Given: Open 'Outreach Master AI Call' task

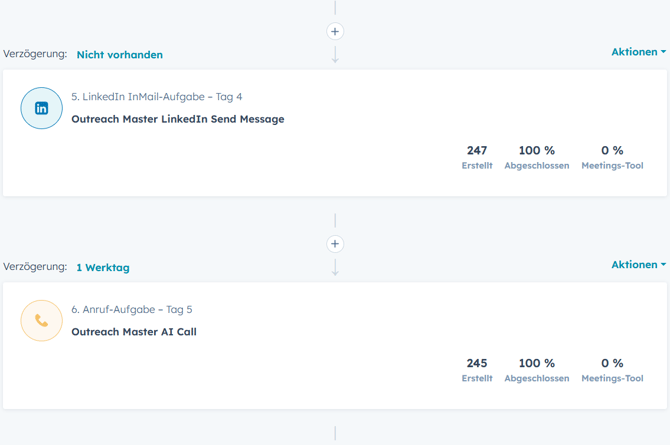Looking at the screenshot, I should (134, 332).
